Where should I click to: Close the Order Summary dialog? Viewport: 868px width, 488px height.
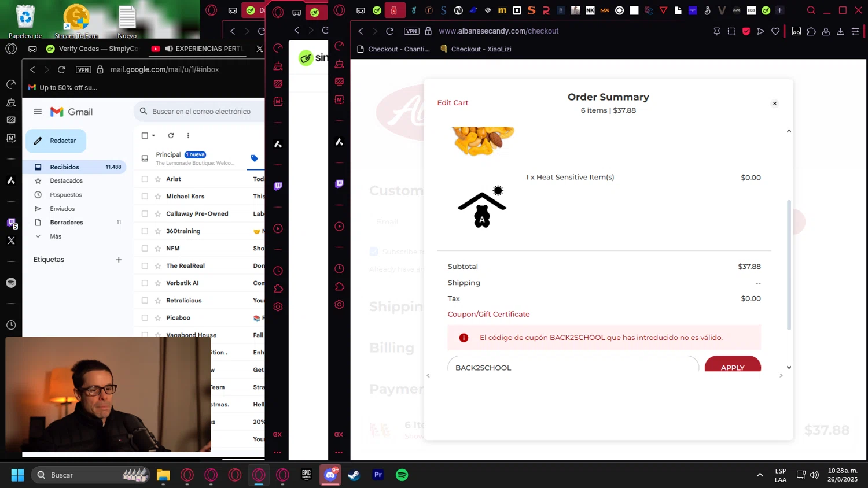click(774, 103)
